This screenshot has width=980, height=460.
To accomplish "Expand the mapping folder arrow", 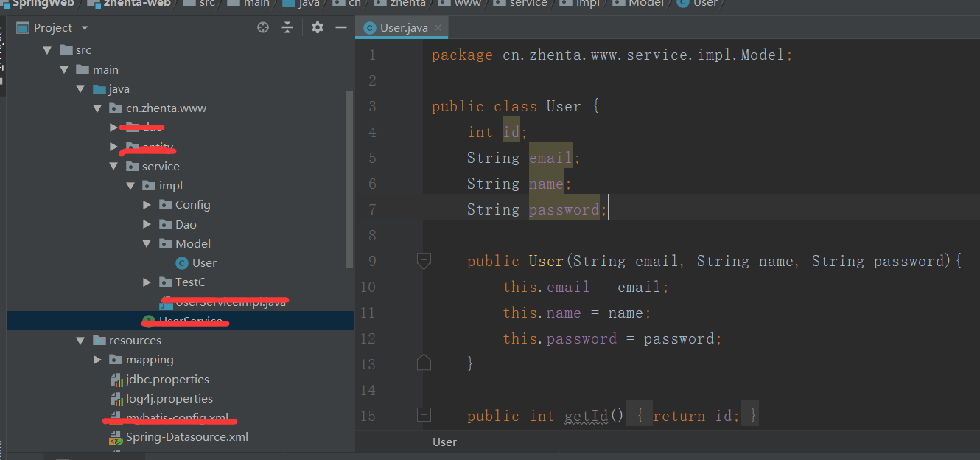I will [97, 360].
